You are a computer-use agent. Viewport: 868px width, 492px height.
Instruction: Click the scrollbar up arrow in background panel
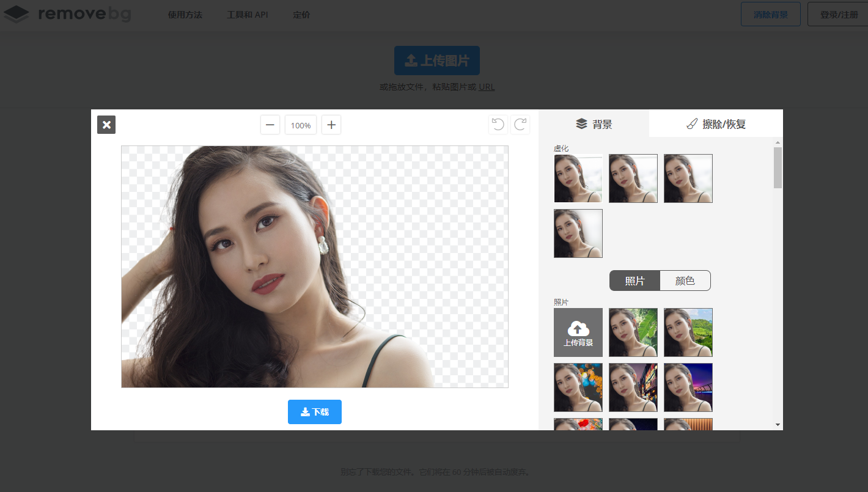(778, 142)
